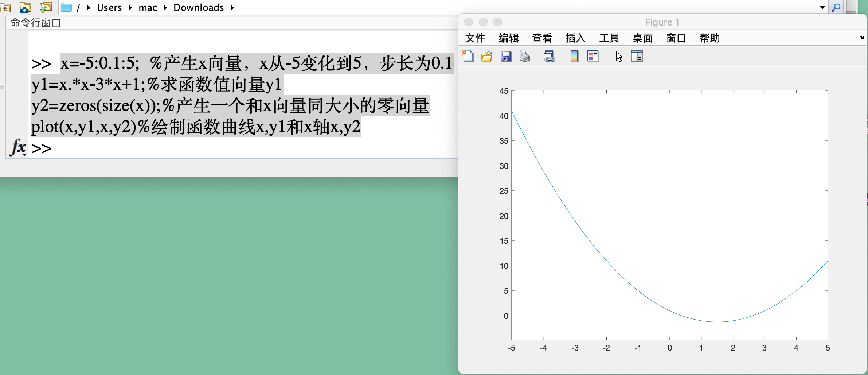The image size is (868, 375).
Task: Print the figure using the print icon
Action: point(525,57)
